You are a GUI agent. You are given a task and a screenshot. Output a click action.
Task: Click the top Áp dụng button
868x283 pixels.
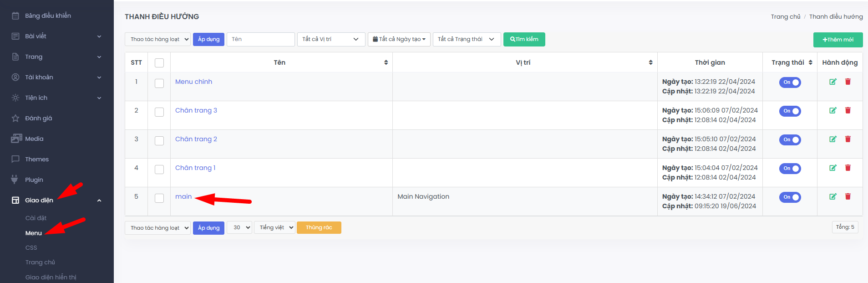[208, 39]
